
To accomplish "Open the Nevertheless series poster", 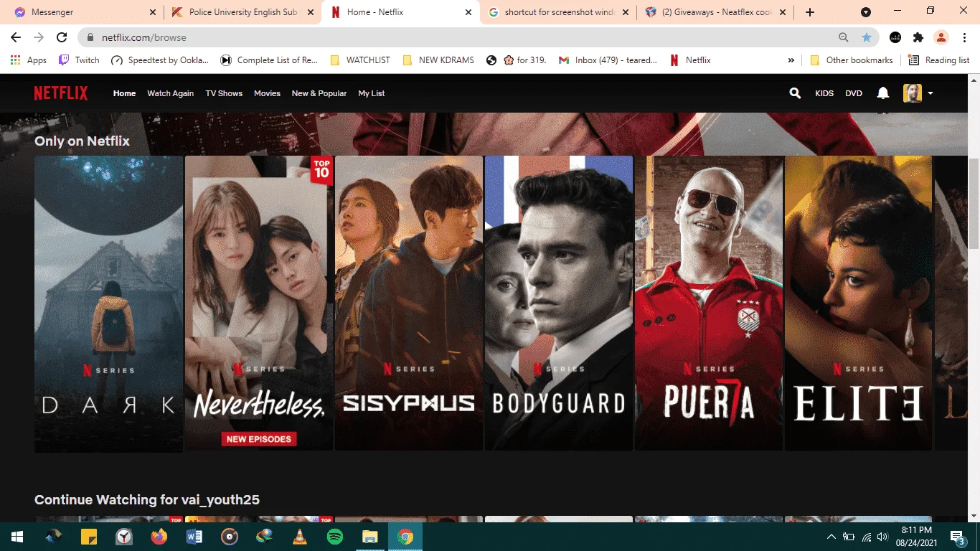I will point(259,303).
